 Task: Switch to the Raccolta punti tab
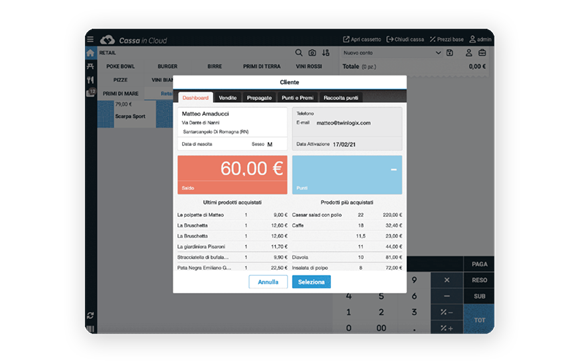(x=341, y=98)
